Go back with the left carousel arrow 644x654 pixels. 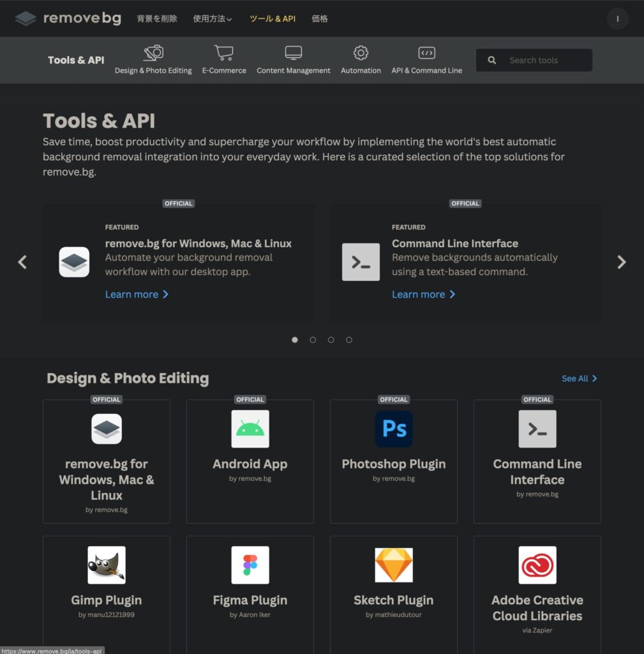22,262
